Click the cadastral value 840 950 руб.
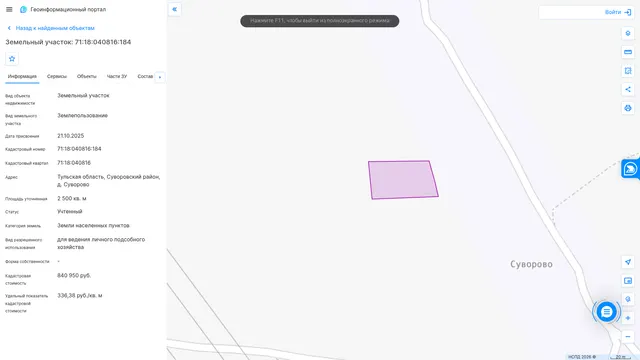Screen dimensions: 640x360 point(74,276)
